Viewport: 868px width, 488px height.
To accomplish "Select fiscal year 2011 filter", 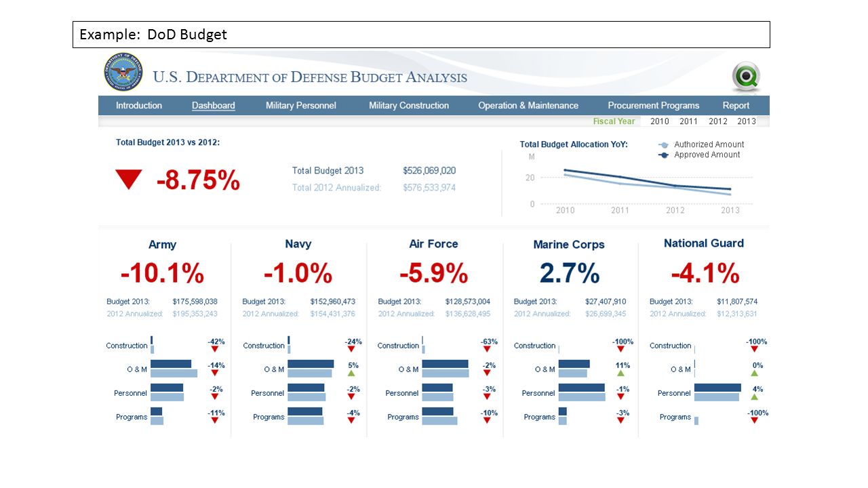I will coord(688,121).
